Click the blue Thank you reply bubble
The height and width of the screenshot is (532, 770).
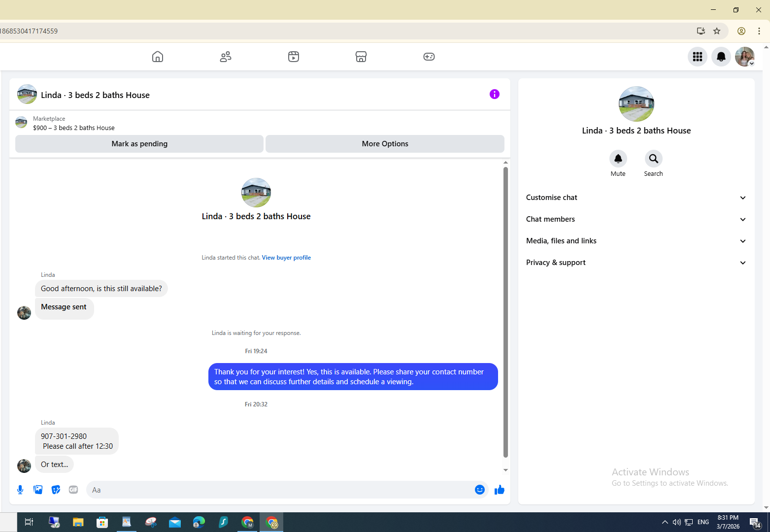[x=353, y=377]
